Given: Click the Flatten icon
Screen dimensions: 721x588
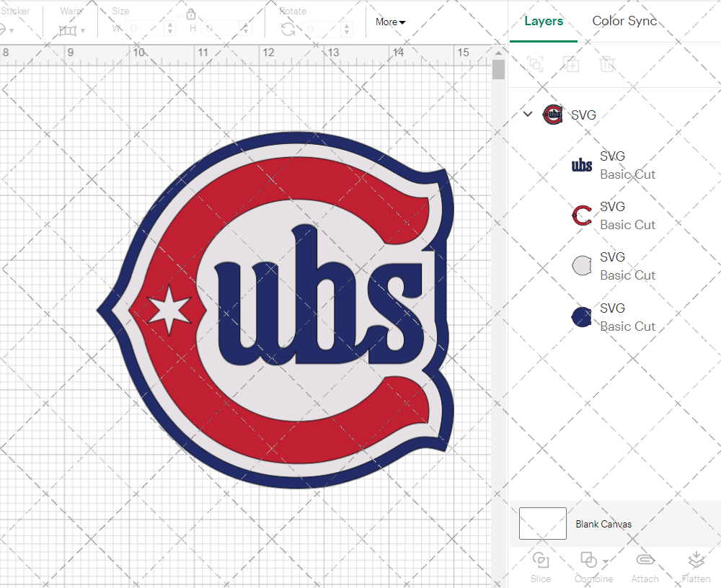Looking at the screenshot, I should [696, 560].
